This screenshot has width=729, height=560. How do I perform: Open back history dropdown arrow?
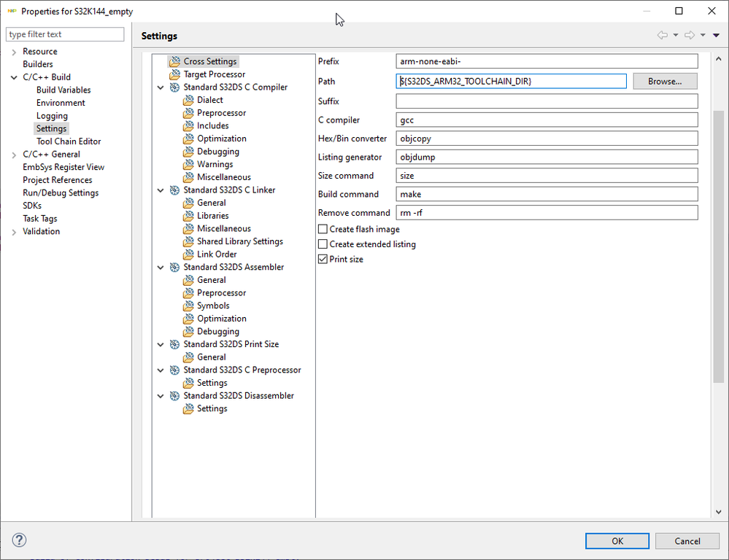pyautogui.click(x=676, y=35)
